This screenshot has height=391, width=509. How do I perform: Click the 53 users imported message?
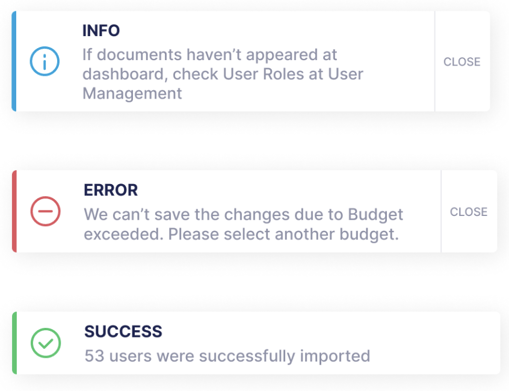[227, 356]
